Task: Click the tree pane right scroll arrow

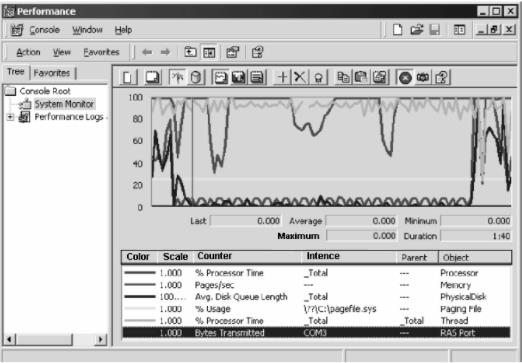Action: pos(100,339)
